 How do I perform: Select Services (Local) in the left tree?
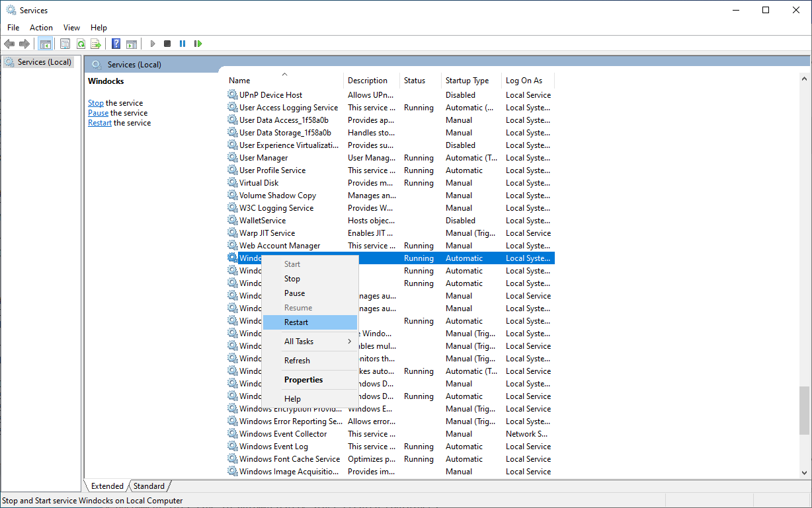[x=38, y=61]
